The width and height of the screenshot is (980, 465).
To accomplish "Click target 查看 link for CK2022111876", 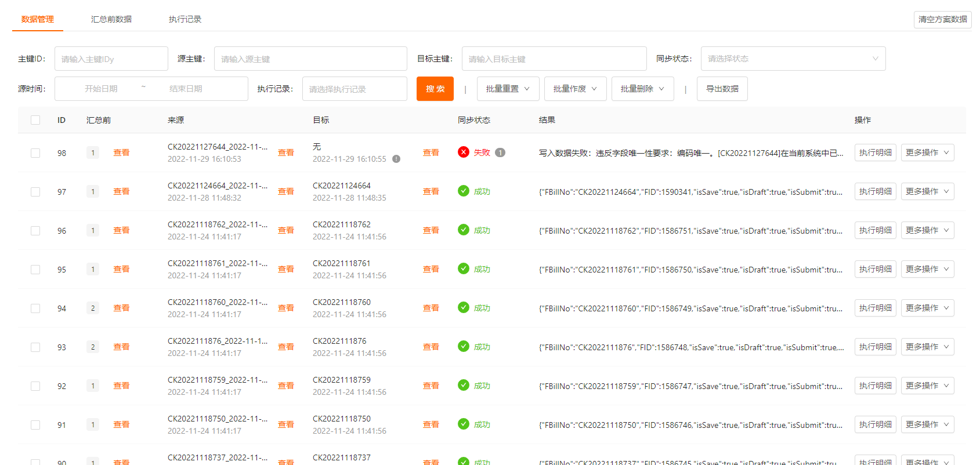I will [431, 347].
